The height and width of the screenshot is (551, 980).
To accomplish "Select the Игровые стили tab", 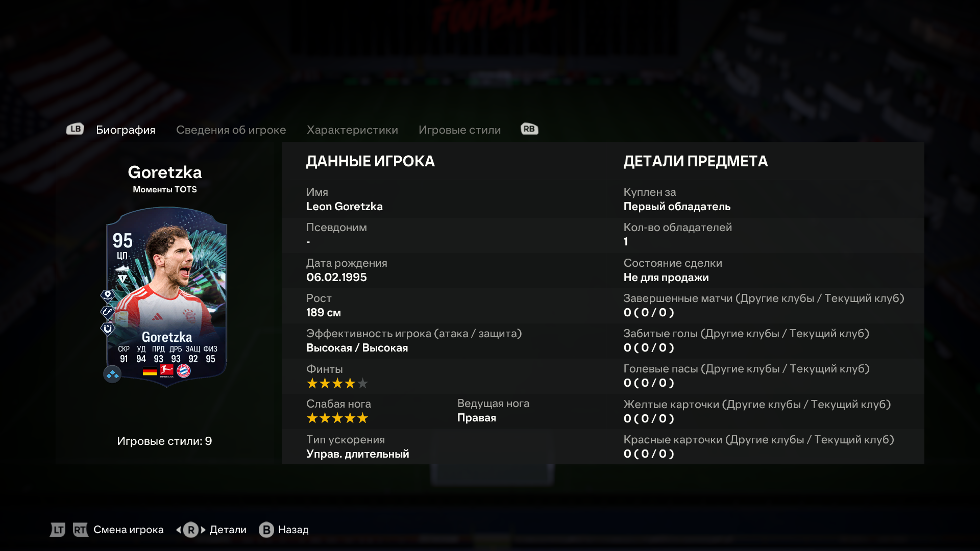I will tap(460, 130).
